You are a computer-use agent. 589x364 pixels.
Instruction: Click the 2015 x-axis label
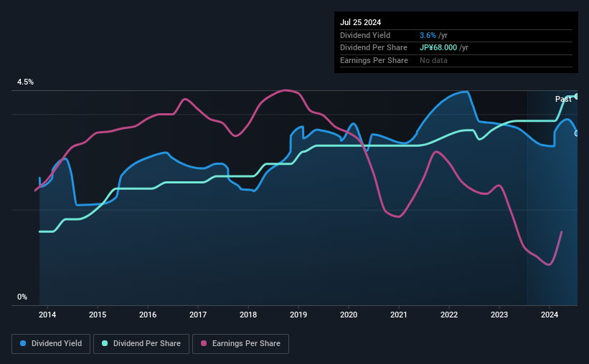click(98, 315)
